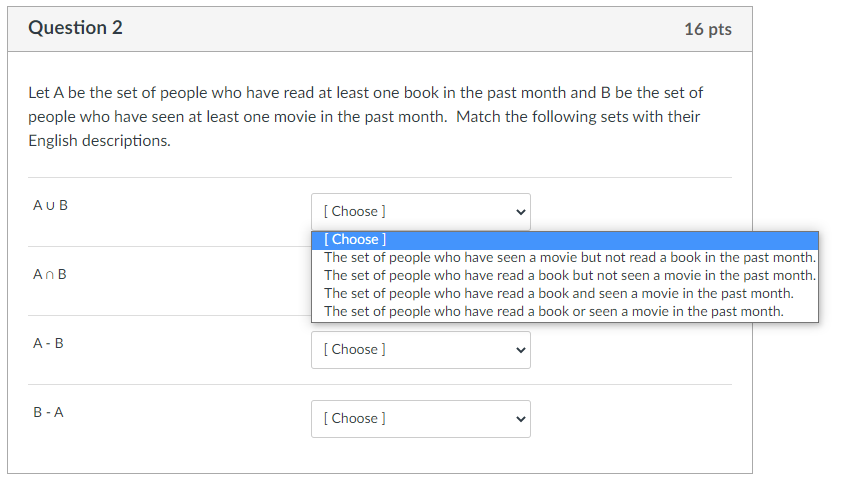Pick "read a book or seen a movie" option
Image resolution: width=852 pixels, height=484 pixels.
coord(553,311)
